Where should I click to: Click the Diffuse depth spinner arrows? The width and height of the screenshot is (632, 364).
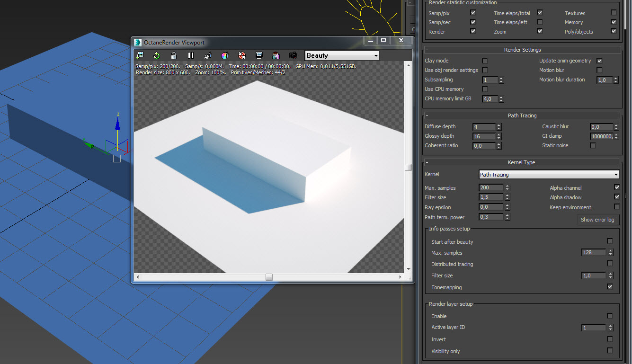498,127
